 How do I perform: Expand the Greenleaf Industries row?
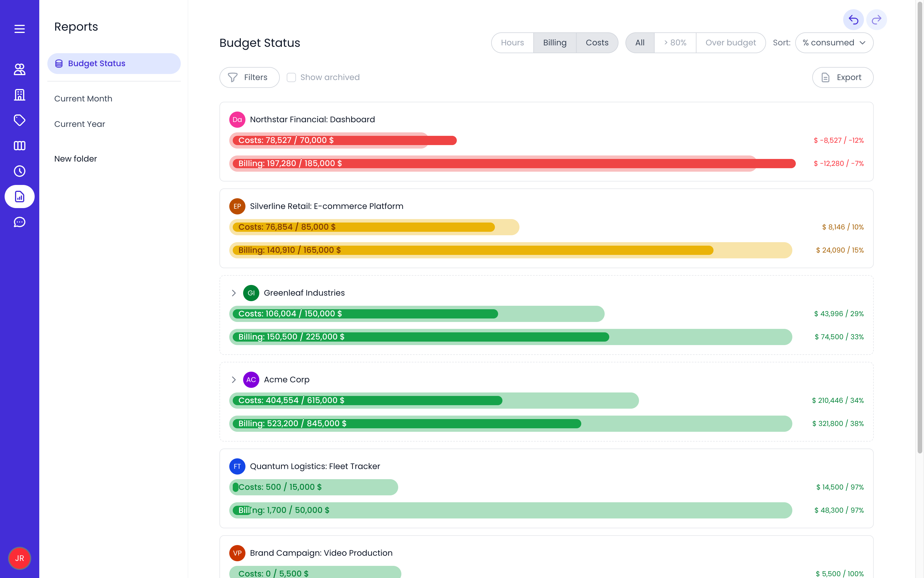(x=234, y=293)
